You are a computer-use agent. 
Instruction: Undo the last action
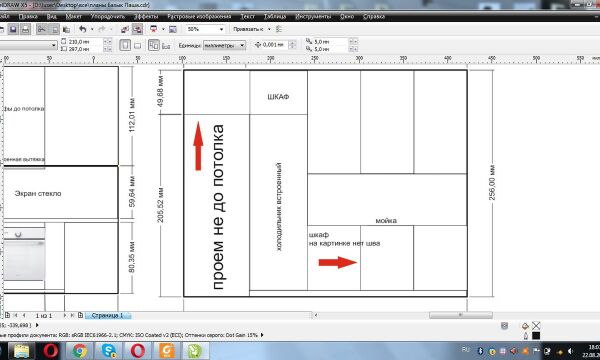click(83, 29)
